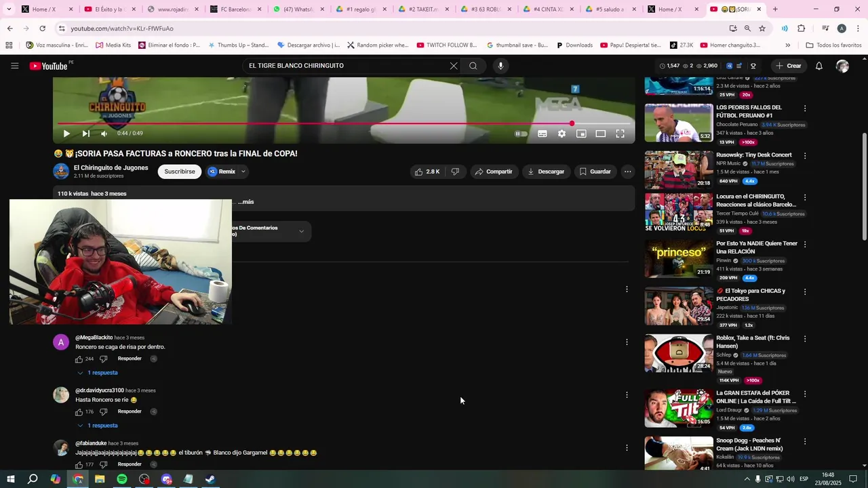
Task: Open more actions menu beside Guardar
Action: coord(628,171)
